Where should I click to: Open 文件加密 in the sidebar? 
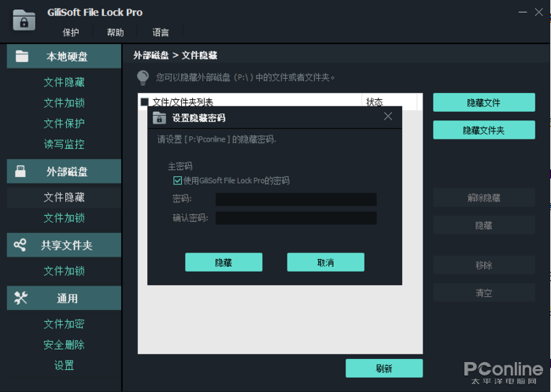coord(64,324)
